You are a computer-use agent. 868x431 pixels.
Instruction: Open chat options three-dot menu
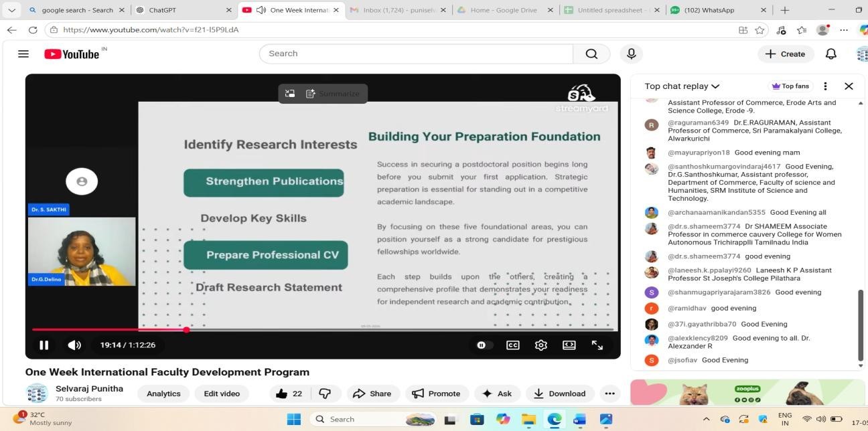(825, 86)
